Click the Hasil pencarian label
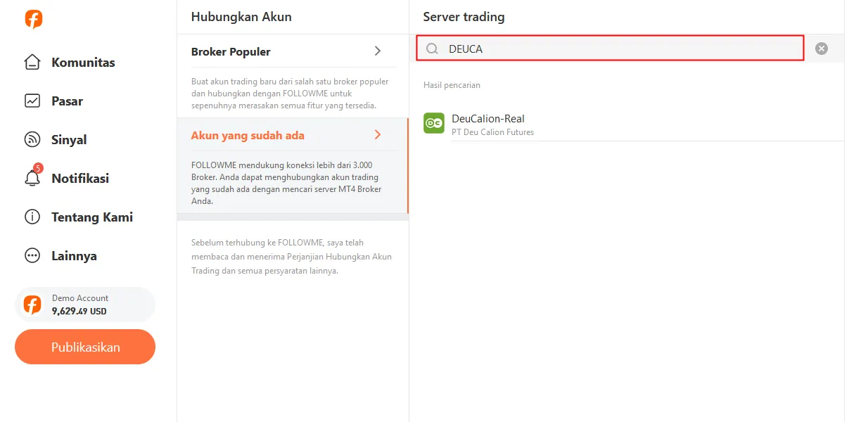 point(452,85)
